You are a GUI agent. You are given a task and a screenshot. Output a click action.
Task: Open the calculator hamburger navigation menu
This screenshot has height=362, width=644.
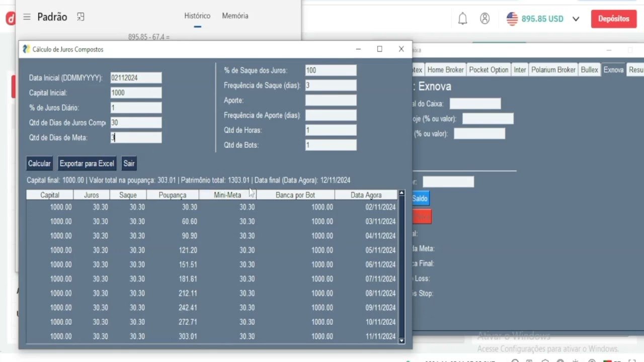coord(27,17)
